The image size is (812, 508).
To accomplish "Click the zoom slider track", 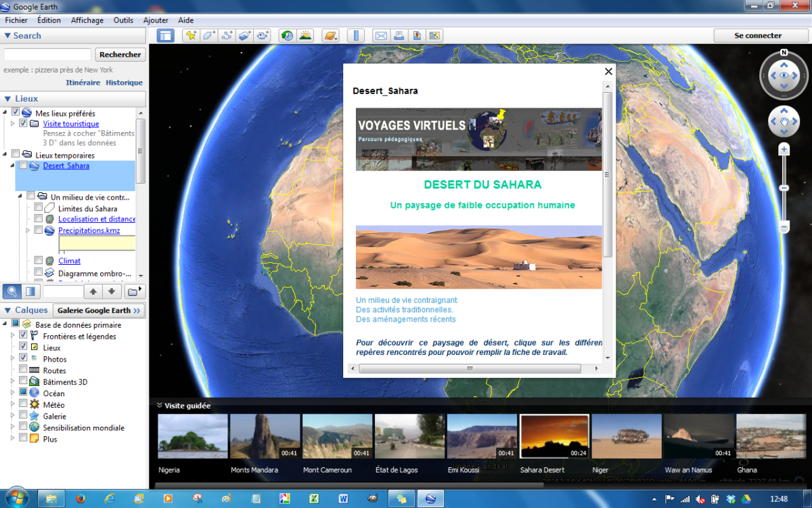I will [784, 188].
